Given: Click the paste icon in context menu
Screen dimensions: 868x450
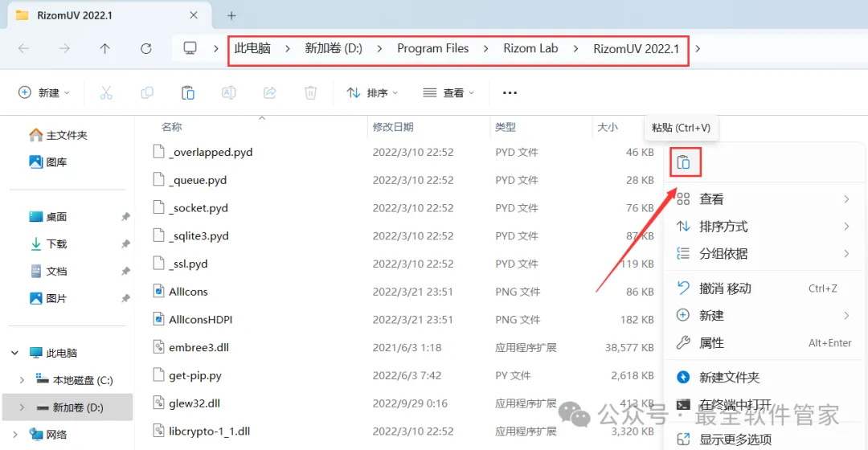Looking at the screenshot, I should click(684, 163).
